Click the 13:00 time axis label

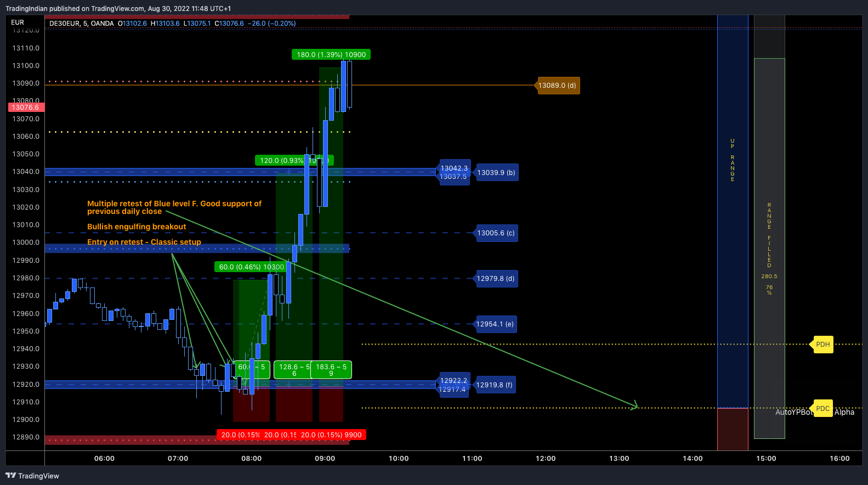(x=619, y=459)
